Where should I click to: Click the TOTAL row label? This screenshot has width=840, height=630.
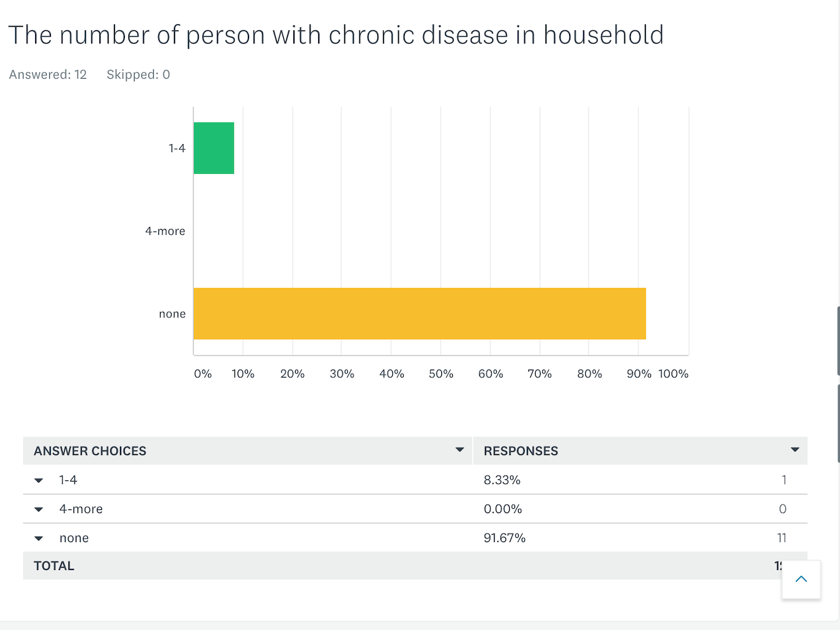pos(54,566)
